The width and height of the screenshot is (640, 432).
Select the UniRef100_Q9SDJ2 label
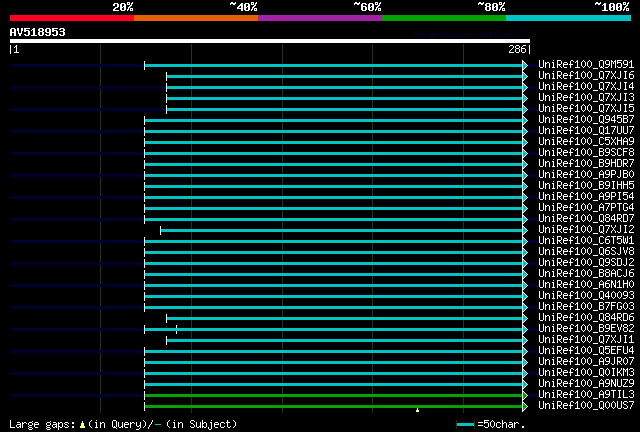(586, 263)
